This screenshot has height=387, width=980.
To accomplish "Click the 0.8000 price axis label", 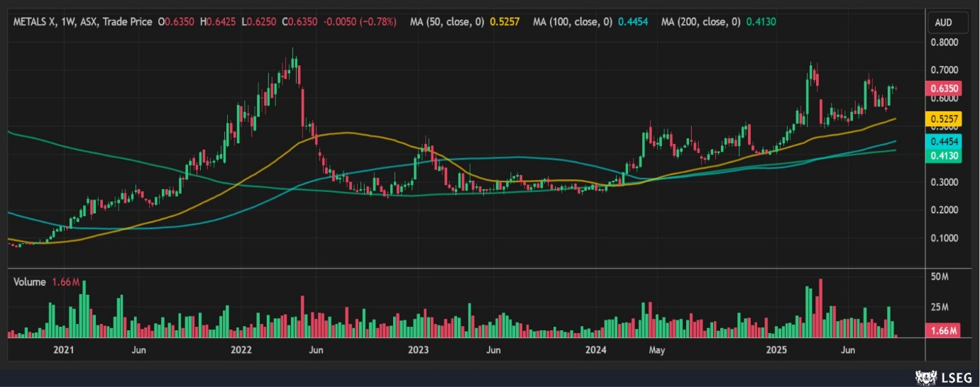I will tap(945, 43).
